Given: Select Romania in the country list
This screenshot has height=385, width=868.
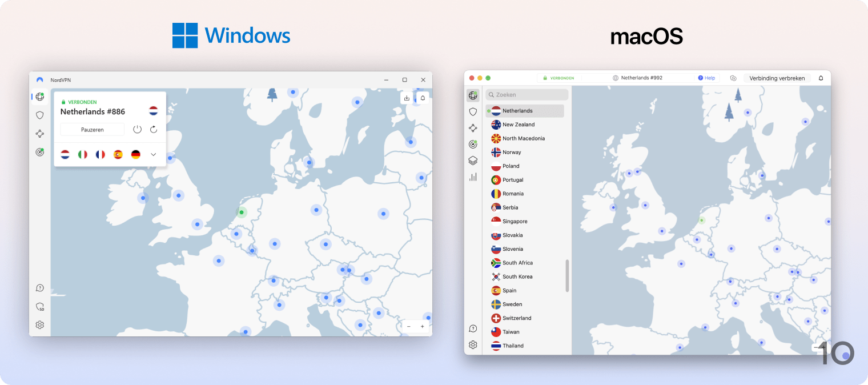Looking at the screenshot, I should tap(525, 194).
